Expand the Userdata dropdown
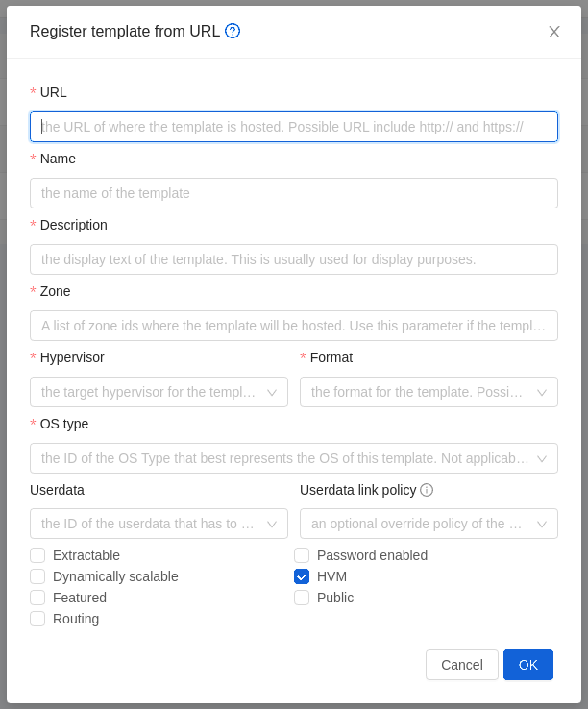588x709 pixels. click(159, 524)
